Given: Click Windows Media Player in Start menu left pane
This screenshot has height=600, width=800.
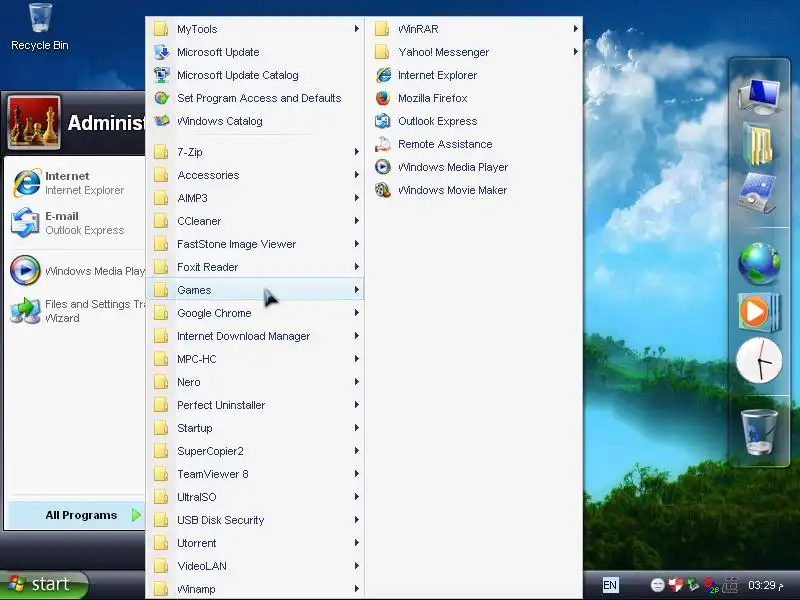Looking at the screenshot, I should click(x=77, y=270).
